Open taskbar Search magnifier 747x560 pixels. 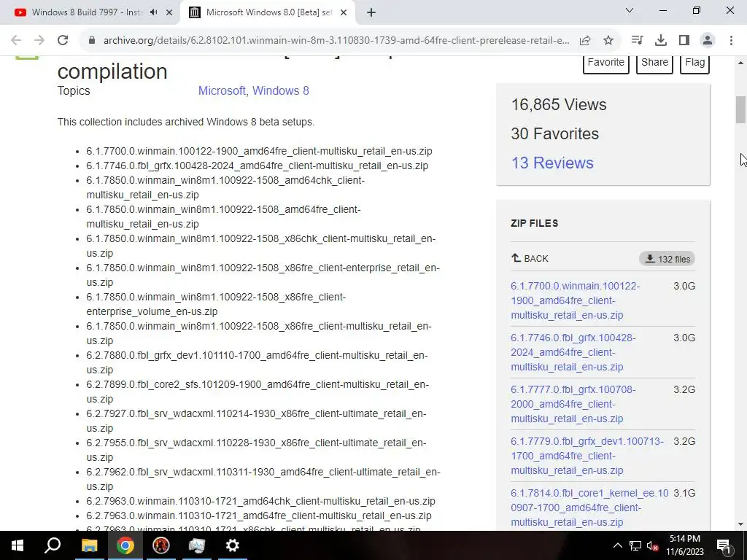53,545
